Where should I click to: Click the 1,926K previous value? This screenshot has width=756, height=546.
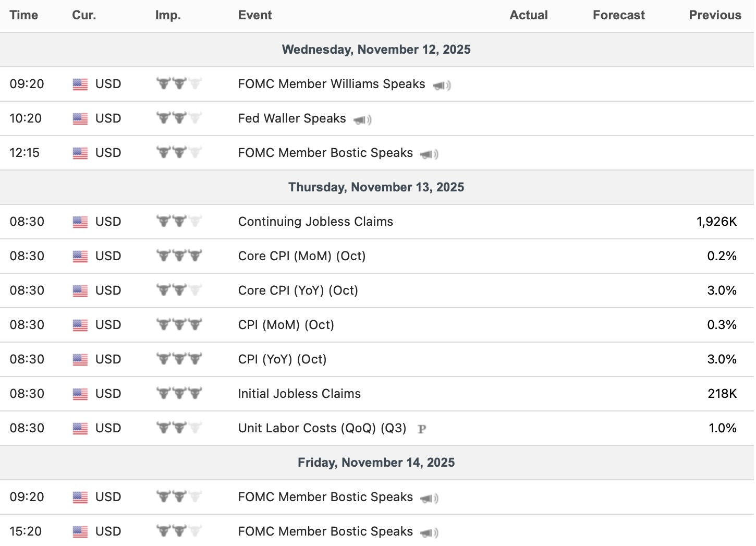click(716, 222)
